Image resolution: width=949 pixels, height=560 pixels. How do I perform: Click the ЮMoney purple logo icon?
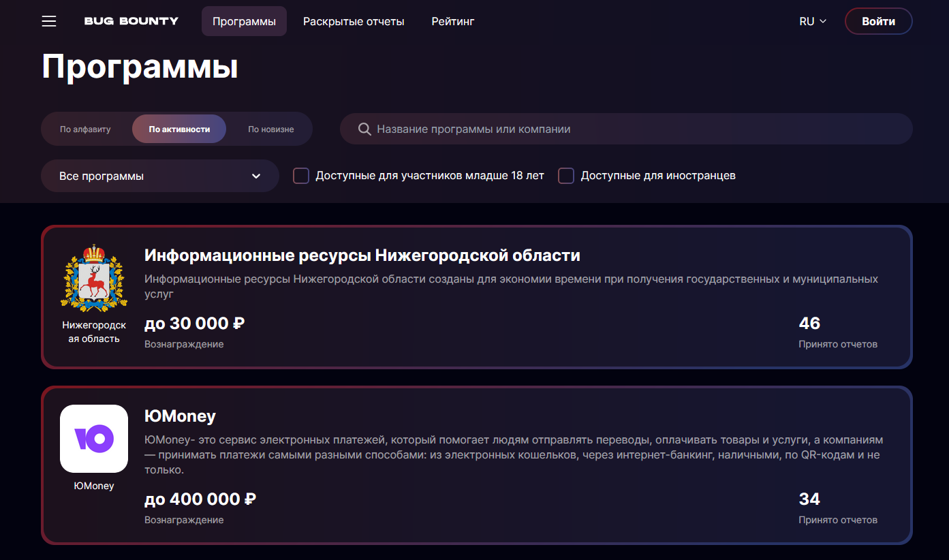[x=94, y=439]
